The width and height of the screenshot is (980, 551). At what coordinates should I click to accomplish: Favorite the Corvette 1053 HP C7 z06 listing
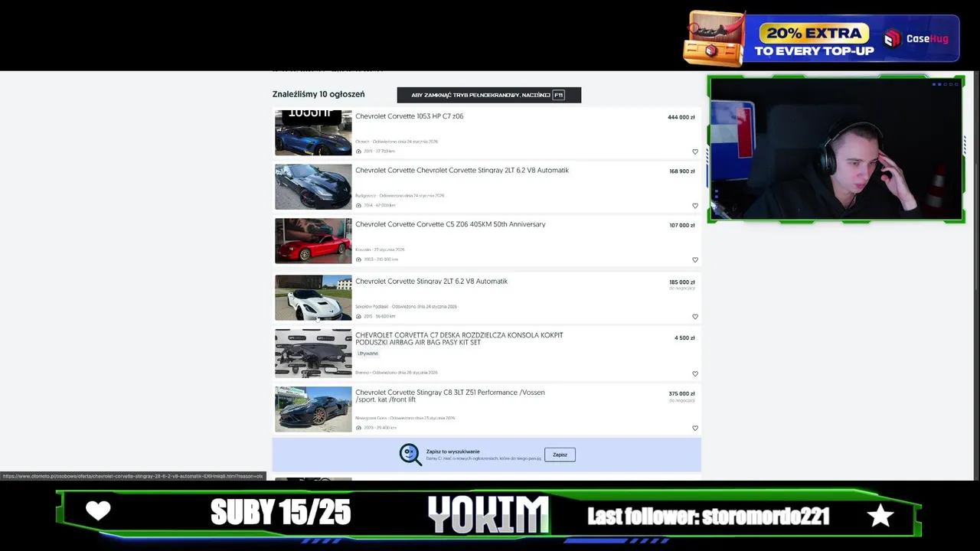pos(695,152)
